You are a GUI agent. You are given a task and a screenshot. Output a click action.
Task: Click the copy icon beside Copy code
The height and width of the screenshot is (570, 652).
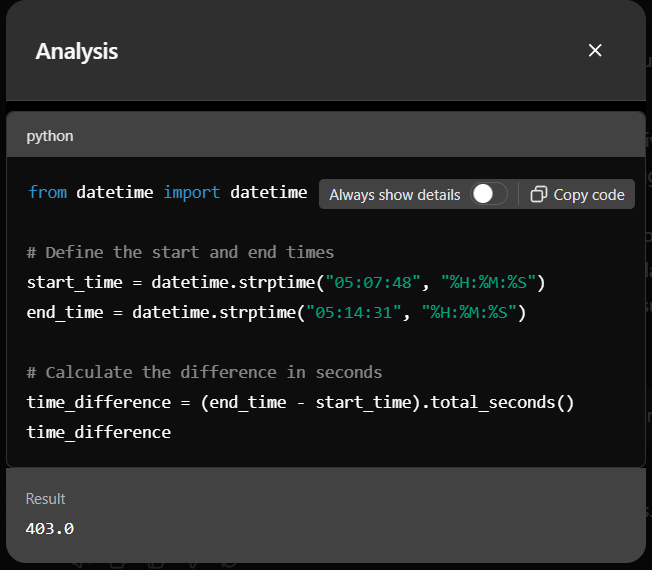point(539,194)
